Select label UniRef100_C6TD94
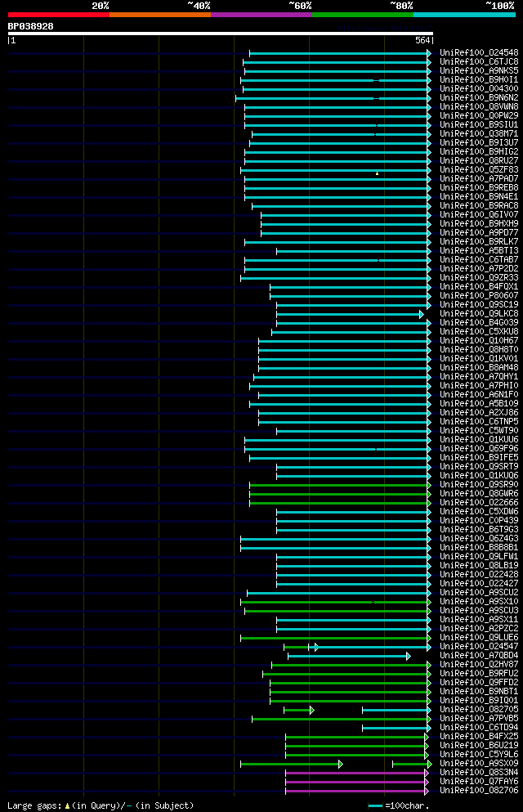523x812 pixels. tap(479, 728)
